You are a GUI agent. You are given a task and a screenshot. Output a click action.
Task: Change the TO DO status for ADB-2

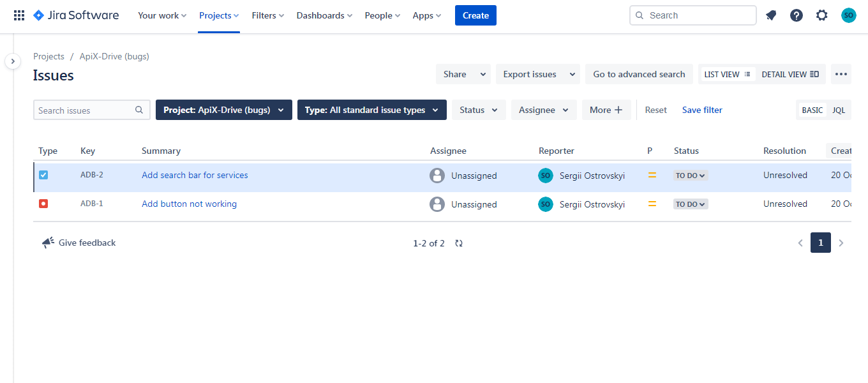691,176
